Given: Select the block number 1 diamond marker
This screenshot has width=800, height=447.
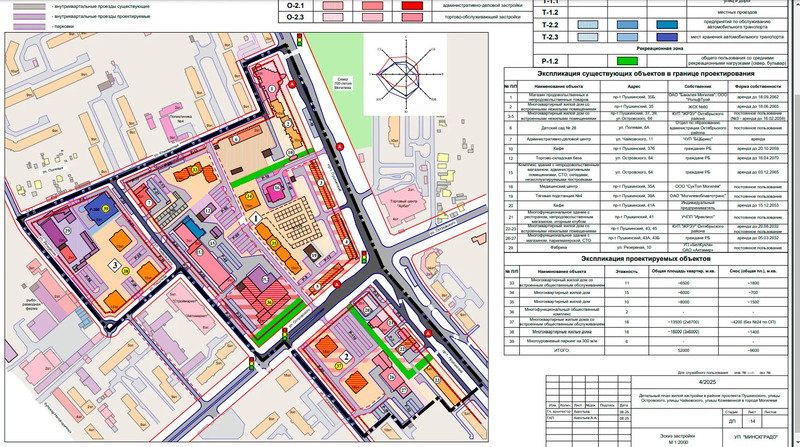Looking at the screenshot, I should (255, 216).
